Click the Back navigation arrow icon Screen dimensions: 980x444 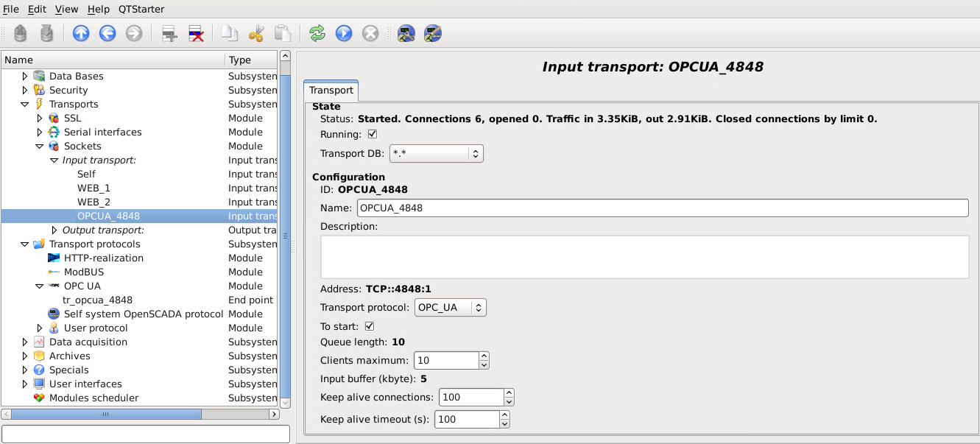coord(107,33)
